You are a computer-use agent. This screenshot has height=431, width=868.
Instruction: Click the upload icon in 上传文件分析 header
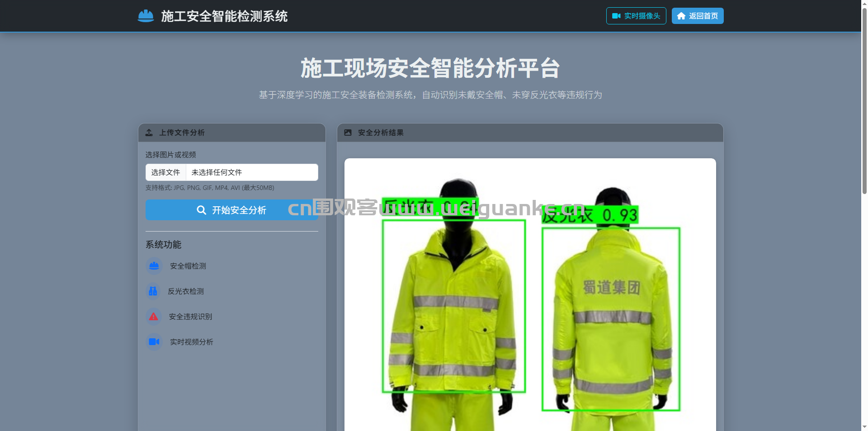(149, 133)
